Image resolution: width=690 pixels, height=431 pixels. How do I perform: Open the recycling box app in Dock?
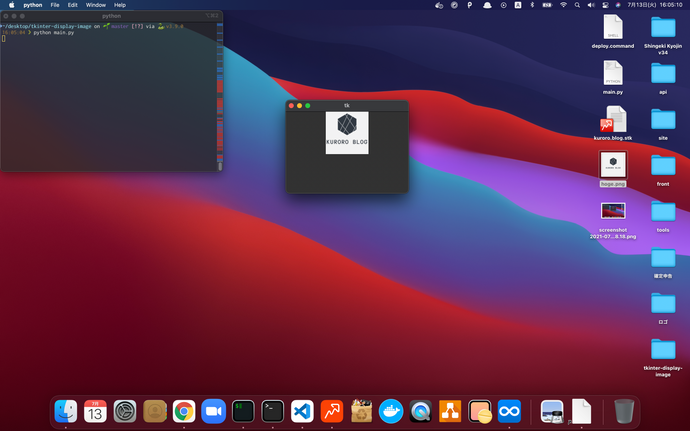tap(361, 411)
